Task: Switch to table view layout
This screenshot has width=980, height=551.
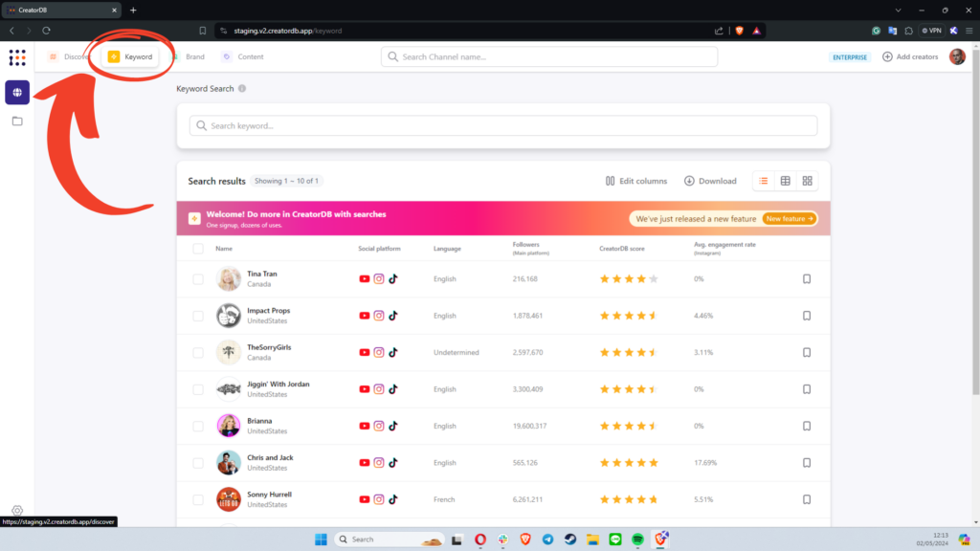Action: tap(786, 181)
